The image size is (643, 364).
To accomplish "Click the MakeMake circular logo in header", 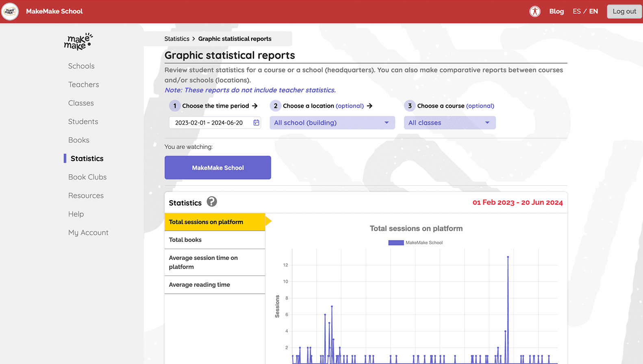I will click(x=10, y=11).
